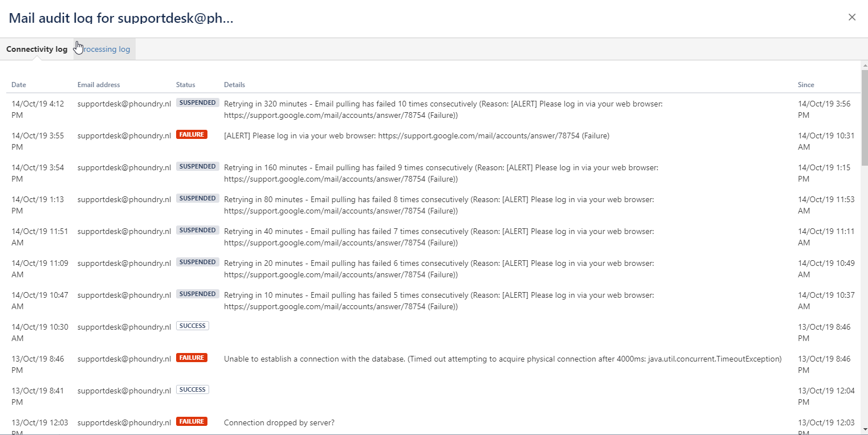The image size is (868, 435).
Task: Click the Since value '14/Oct/19 10:31 AM'
Action: coord(826,142)
